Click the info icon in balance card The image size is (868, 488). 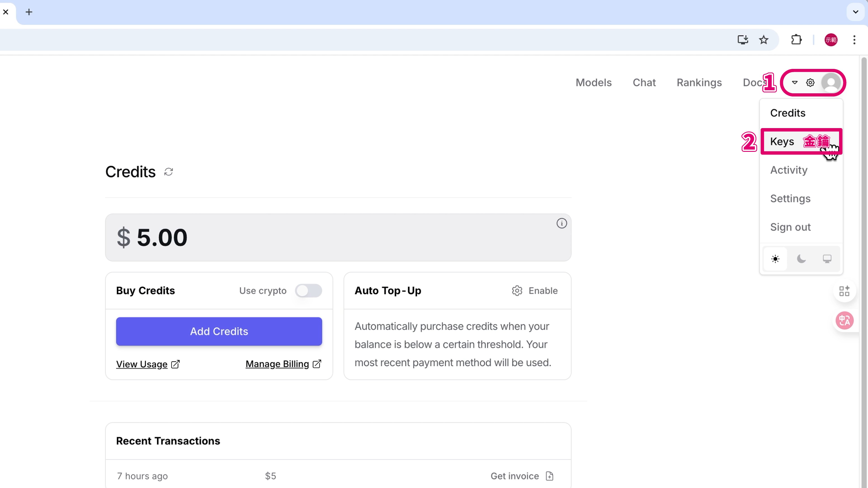point(561,223)
